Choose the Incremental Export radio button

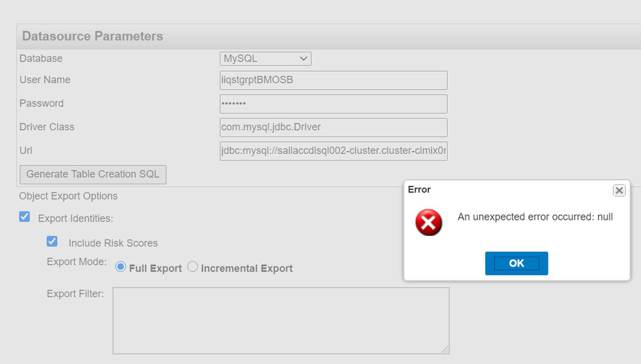(x=192, y=267)
